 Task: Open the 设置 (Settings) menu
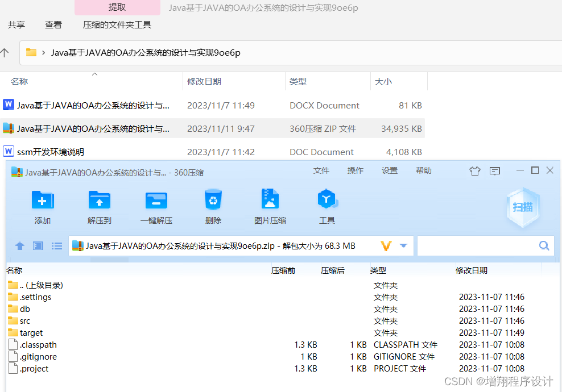(x=390, y=170)
